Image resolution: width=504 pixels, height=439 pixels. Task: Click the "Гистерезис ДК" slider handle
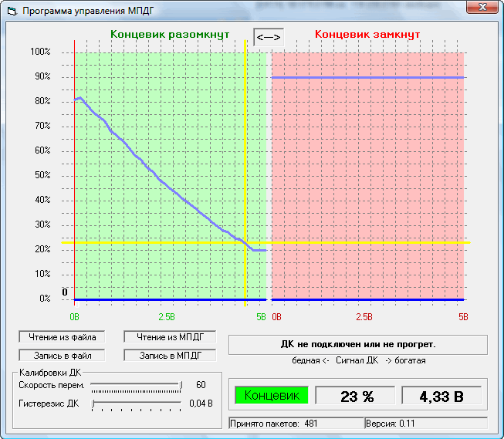click(x=93, y=403)
